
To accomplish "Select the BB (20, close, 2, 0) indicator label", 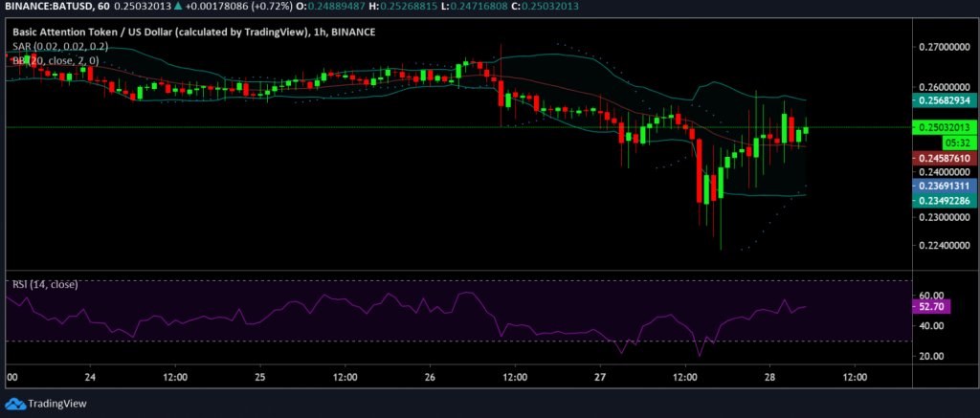I will tap(56, 60).
